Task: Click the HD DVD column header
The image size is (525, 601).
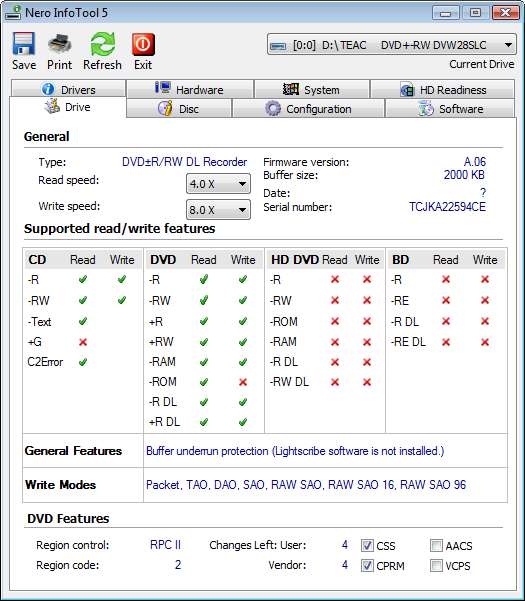Action: (295, 260)
